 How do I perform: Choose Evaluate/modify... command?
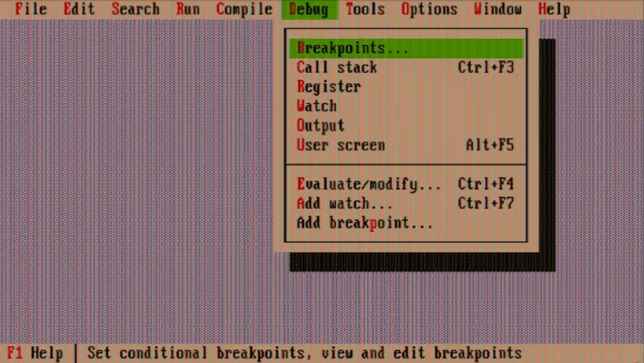tap(406, 184)
